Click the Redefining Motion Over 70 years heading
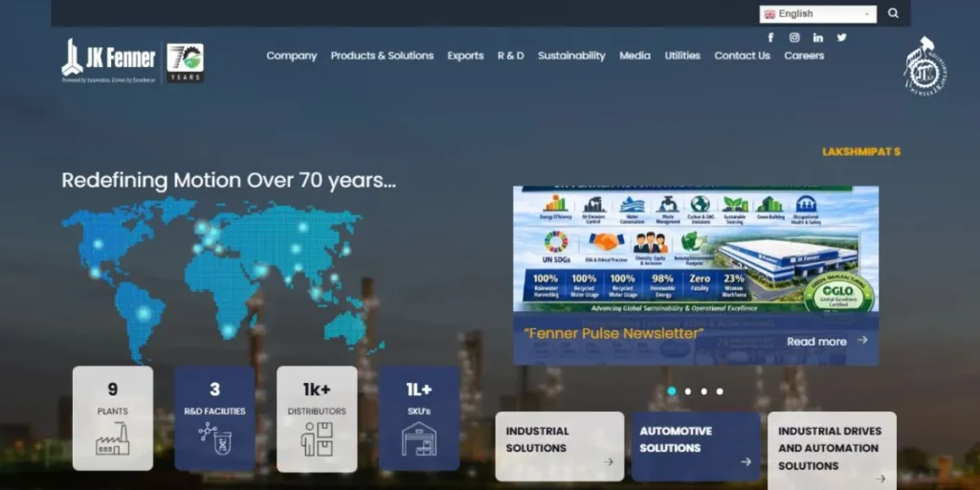Image resolution: width=980 pixels, height=490 pixels. click(229, 181)
